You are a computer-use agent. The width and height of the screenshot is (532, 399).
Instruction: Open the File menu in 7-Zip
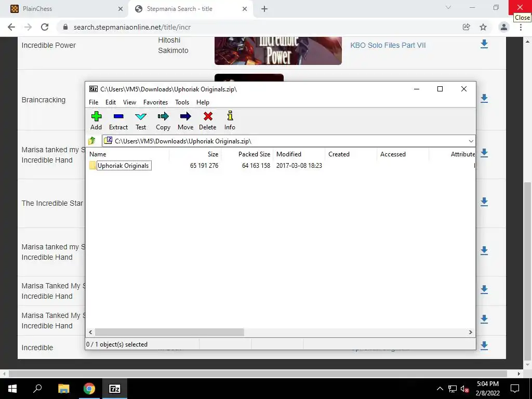[94, 102]
